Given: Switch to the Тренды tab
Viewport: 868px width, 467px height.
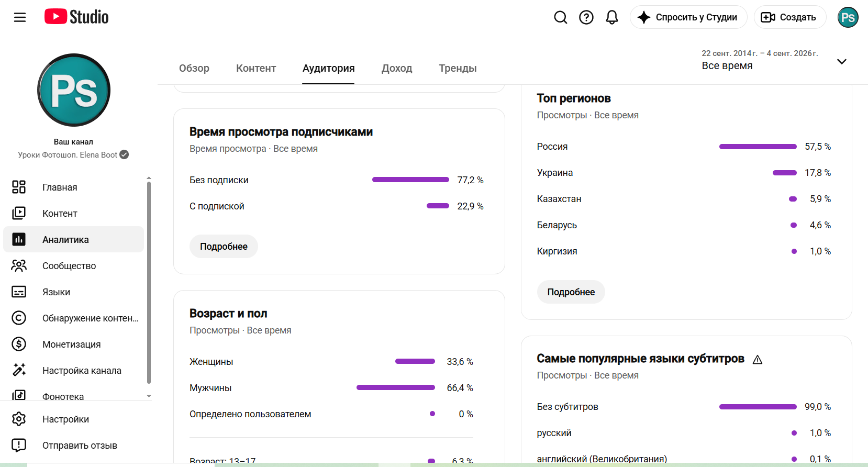Looking at the screenshot, I should 458,68.
